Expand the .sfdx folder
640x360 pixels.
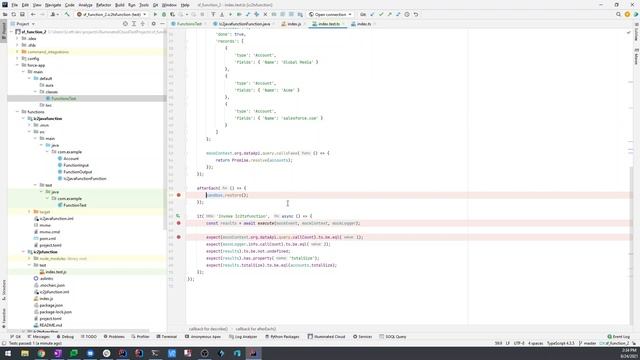pos(17,45)
